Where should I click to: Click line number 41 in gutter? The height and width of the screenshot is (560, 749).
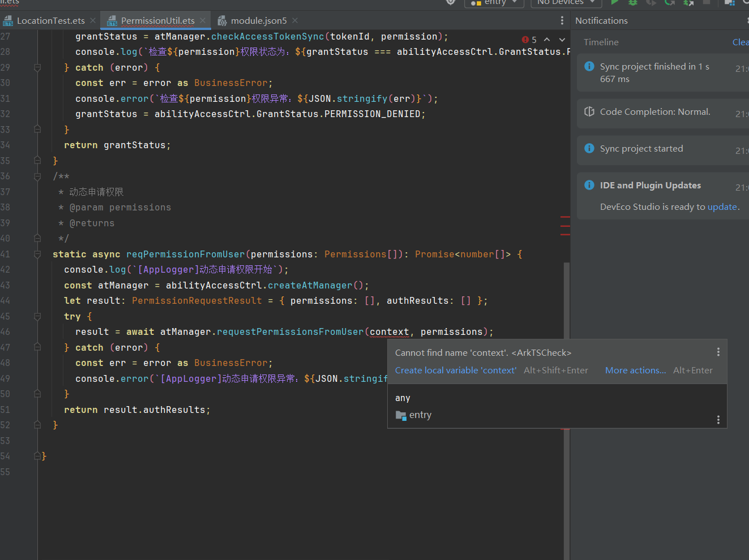[x=5, y=255]
